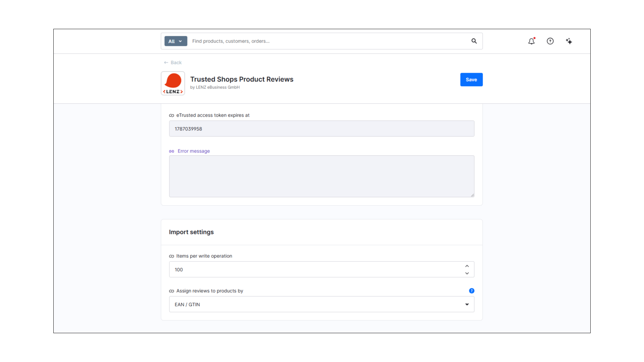Click the LENZ app logo

173,83
